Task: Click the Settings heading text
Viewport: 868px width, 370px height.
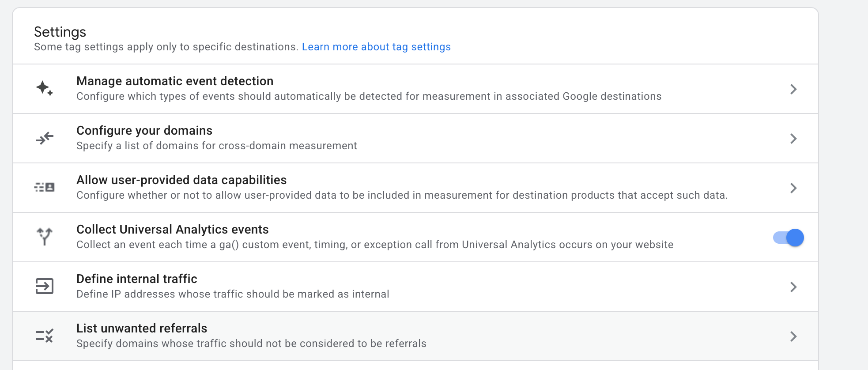Action: click(60, 32)
